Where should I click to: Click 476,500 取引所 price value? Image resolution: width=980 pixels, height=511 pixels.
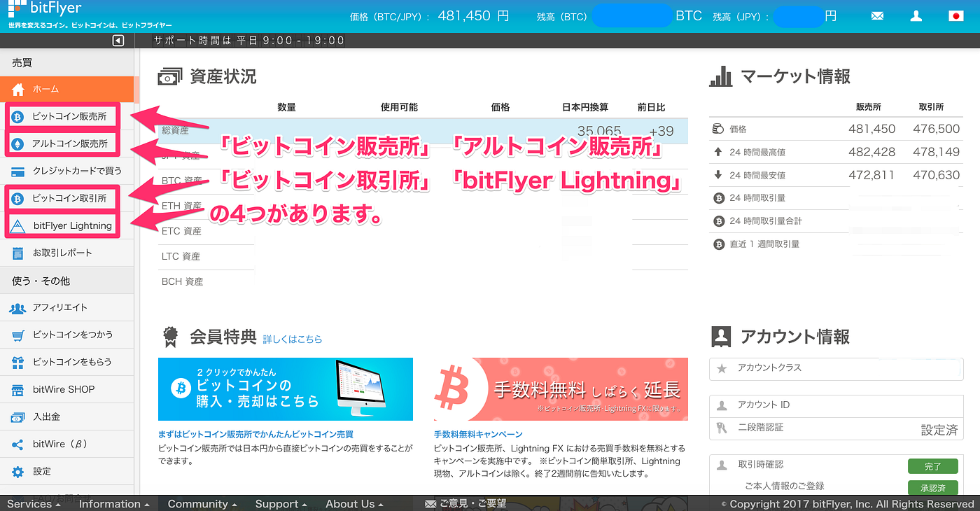[x=937, y=129]
